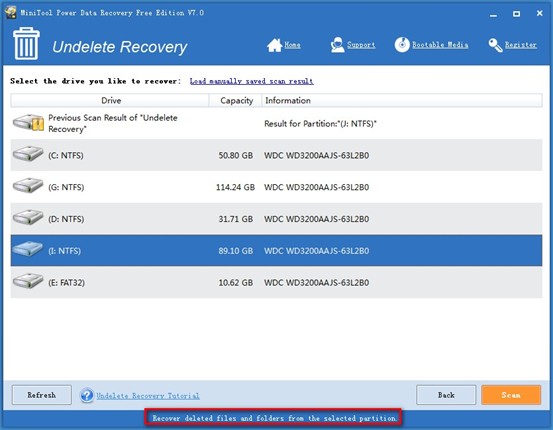Click the highlighted I: NTFS drive icon
Viewport: 553px width, 430px height.
28,249
